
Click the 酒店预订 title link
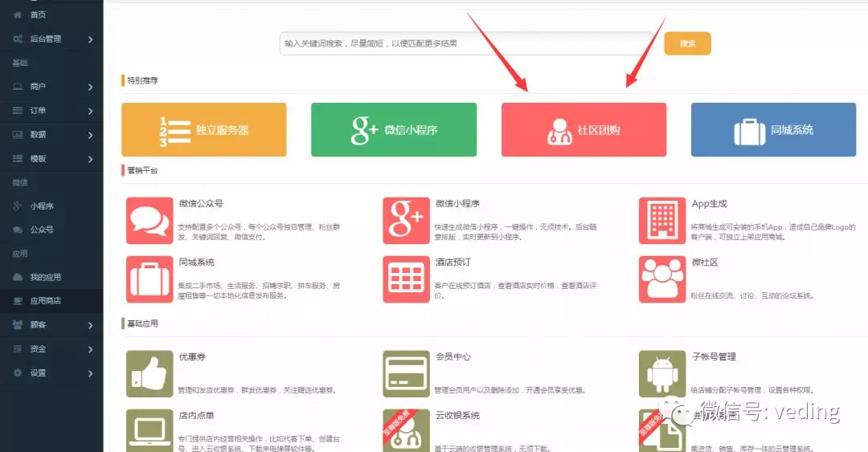(452, 263)
